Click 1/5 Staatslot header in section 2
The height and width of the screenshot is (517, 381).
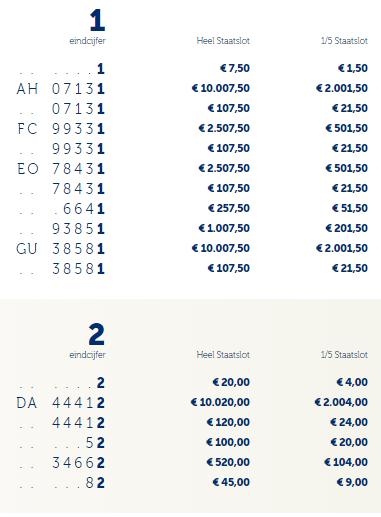344,355
